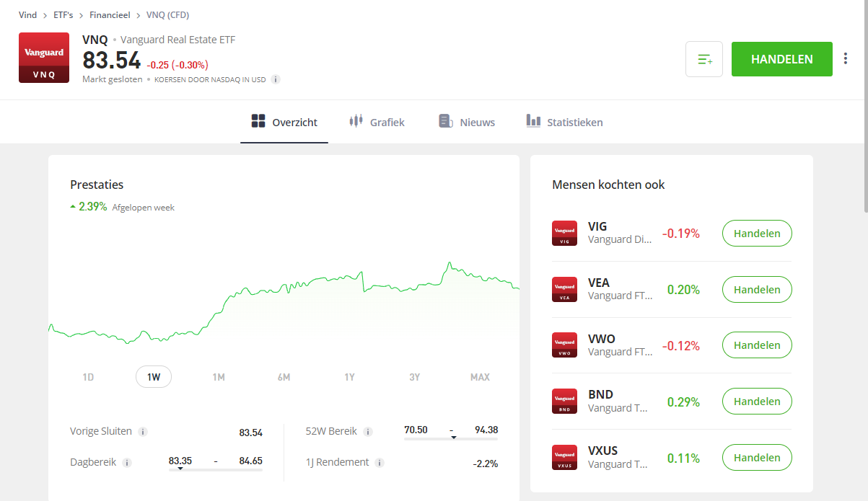Click the -0.12% change for VWO
This screenshot has width=868, height=501.
(x=681, y=346)
